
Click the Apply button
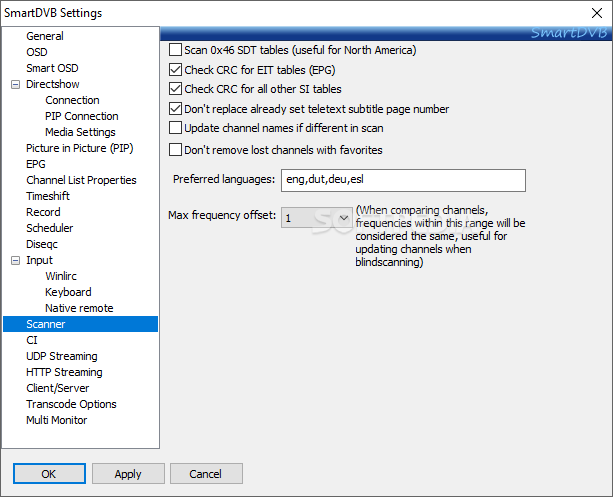pyautogui.click(x=128, y=474)
